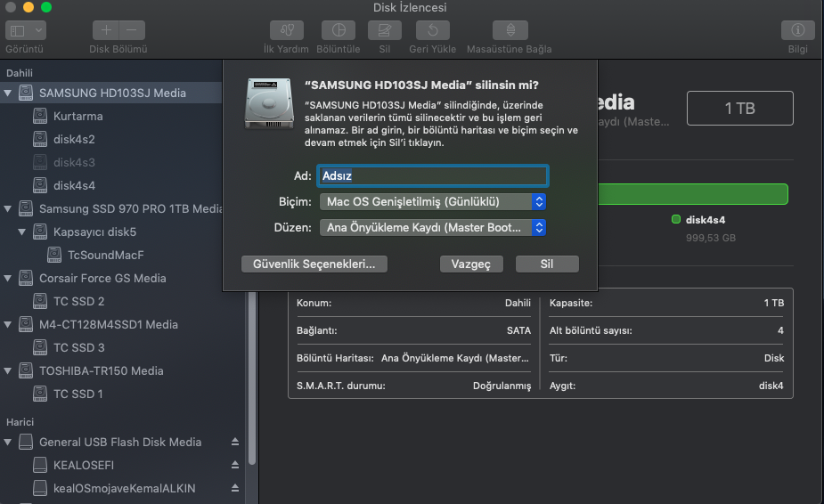This screenshot has width=824, height=504.
Task: Click the Vazgeç cancel button
Action: pos(471,264)
